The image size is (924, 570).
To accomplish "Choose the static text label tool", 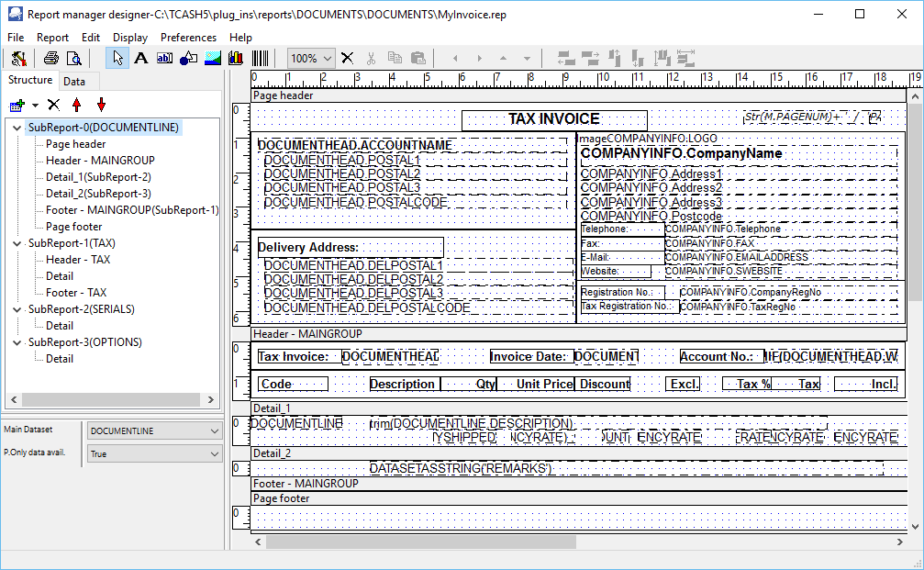I will (141, 59).
